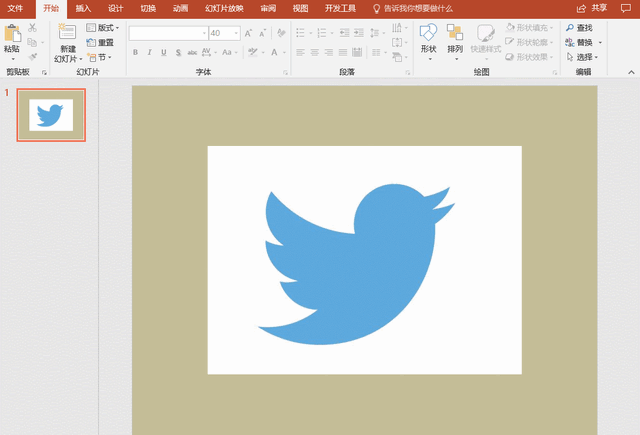
Task: Toggle underline formatting
Action: [x=164, y=52]
